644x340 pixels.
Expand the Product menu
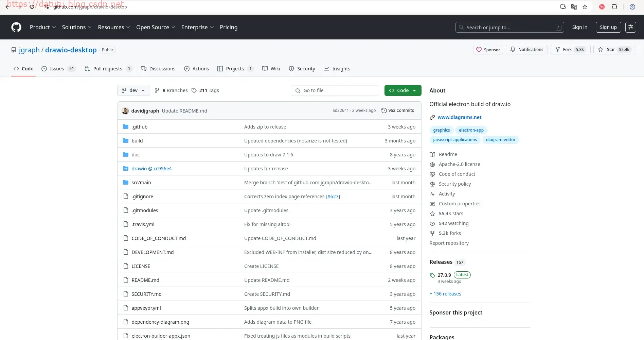coord(43,27)
